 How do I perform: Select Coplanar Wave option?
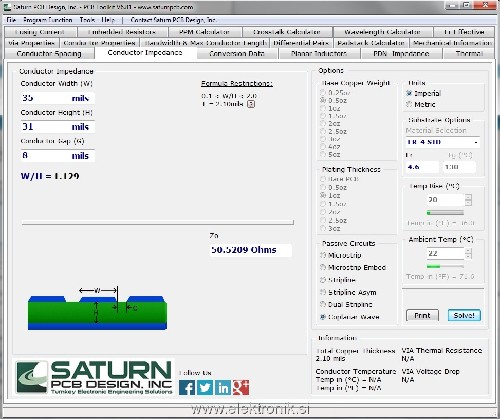coord(350,317)
